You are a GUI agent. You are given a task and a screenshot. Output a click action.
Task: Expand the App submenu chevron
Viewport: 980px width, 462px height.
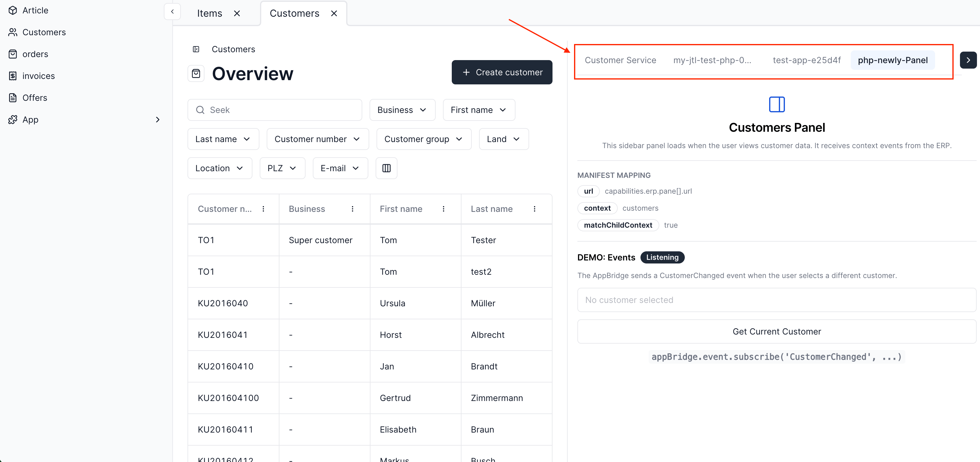[x=157, y=120]
